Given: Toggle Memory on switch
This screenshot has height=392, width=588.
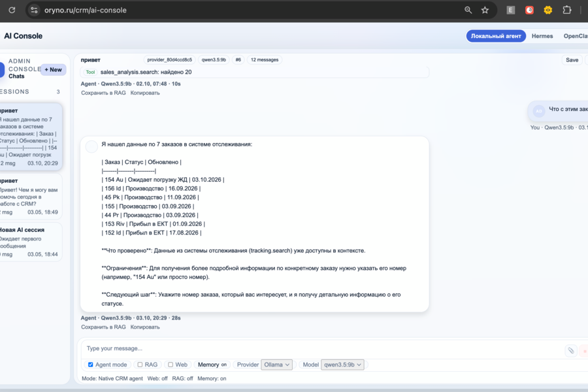Looking at the screenshot, I should pyautogui.click(x=212, y=365).
